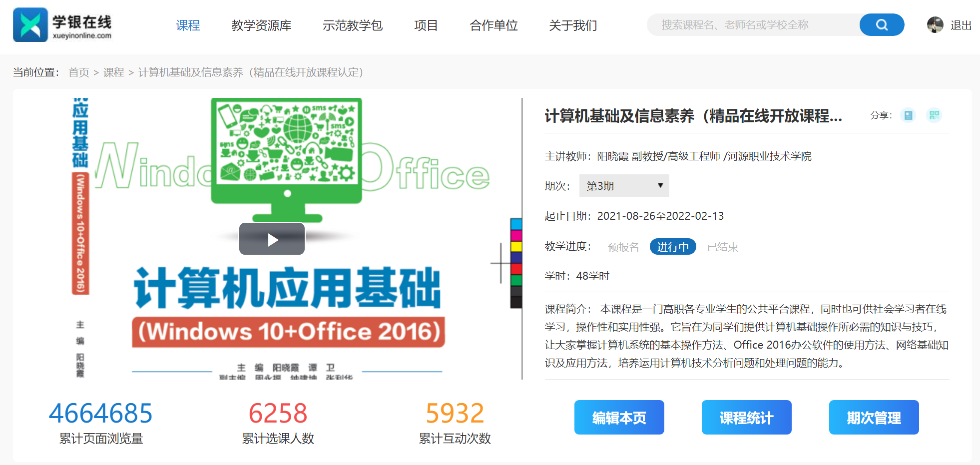
Task: Click the 学银在线 site logo
Action: 62,24
